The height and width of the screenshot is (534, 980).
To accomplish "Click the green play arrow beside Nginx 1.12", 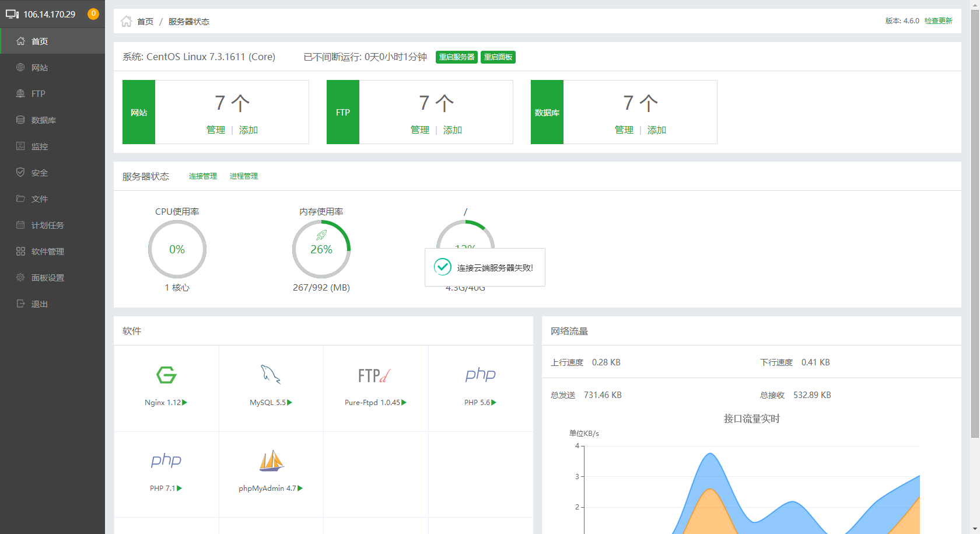I will [185, 403].
